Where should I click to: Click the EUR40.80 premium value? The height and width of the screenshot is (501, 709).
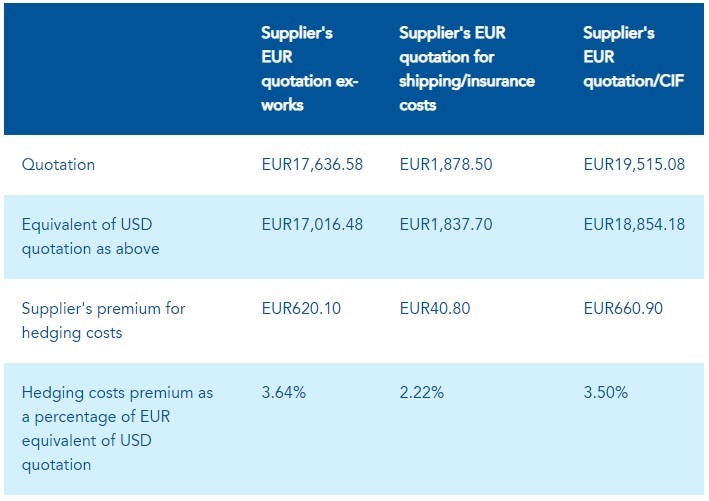pos(433,309)
